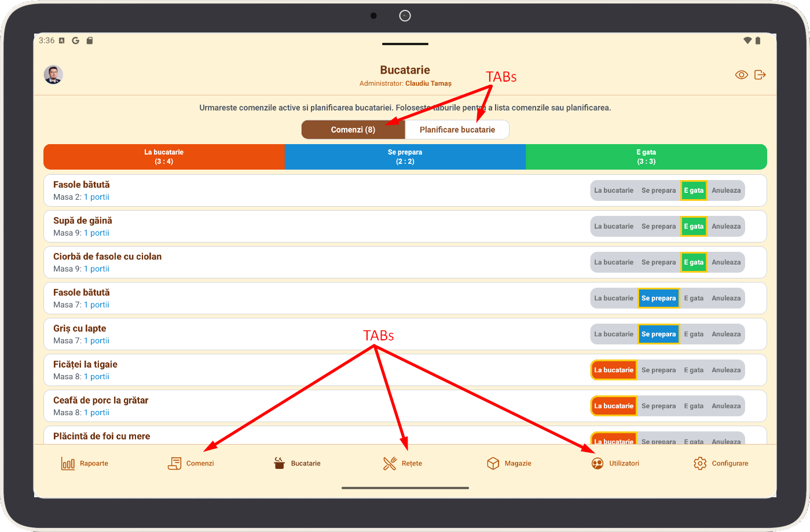Click Anuleaza for Ciorbă de fasole cu ciolan
The height and width of the screenshot is (532, 810).
pos(726,262)
